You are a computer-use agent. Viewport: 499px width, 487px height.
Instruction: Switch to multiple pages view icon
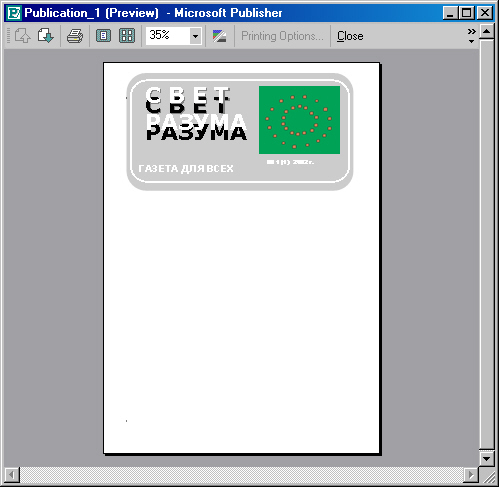(x=127, y=36)
